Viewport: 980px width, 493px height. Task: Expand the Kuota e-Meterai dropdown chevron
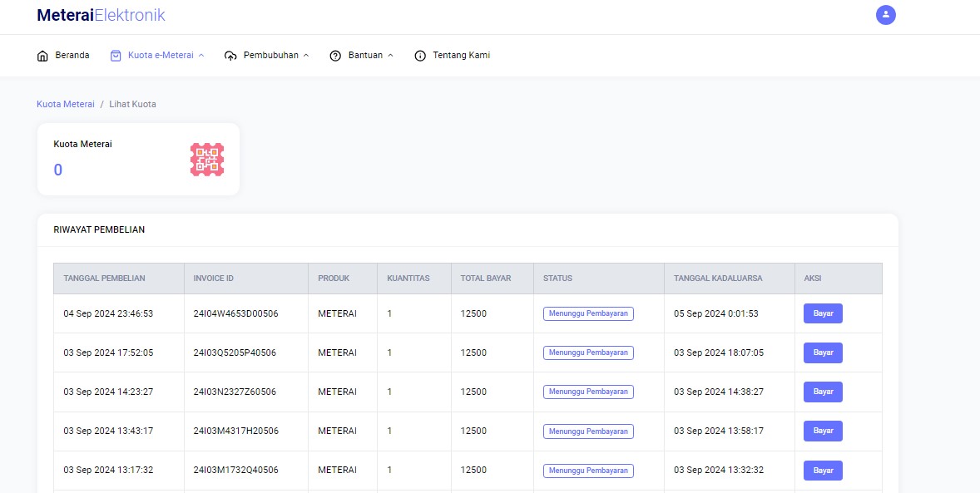tap(201, 56)
